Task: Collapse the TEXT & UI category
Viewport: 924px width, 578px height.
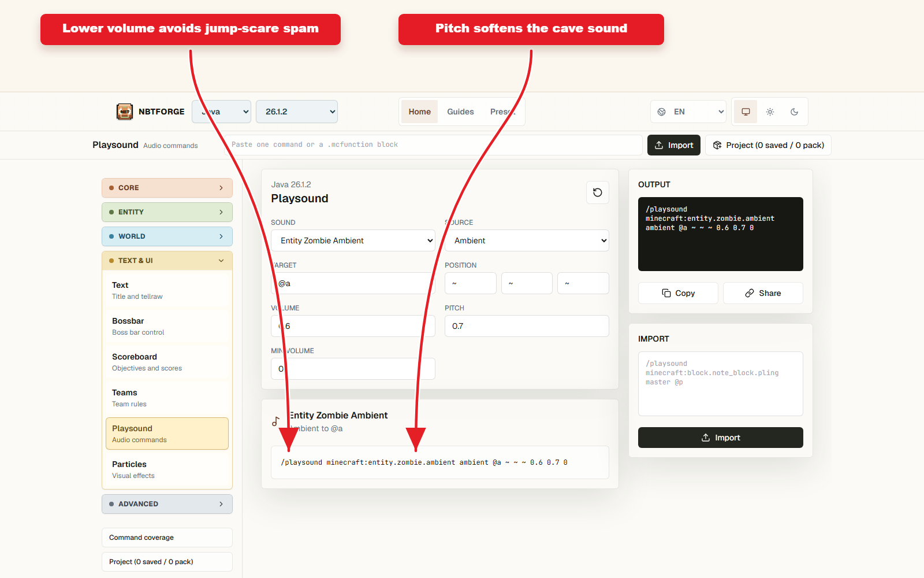Action: [x=167, y=261]
